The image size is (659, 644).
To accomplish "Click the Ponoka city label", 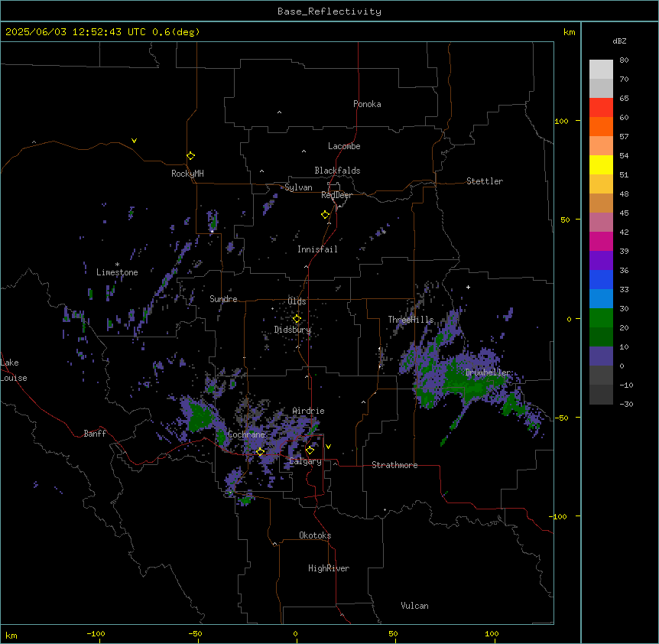I will point(367,104).
